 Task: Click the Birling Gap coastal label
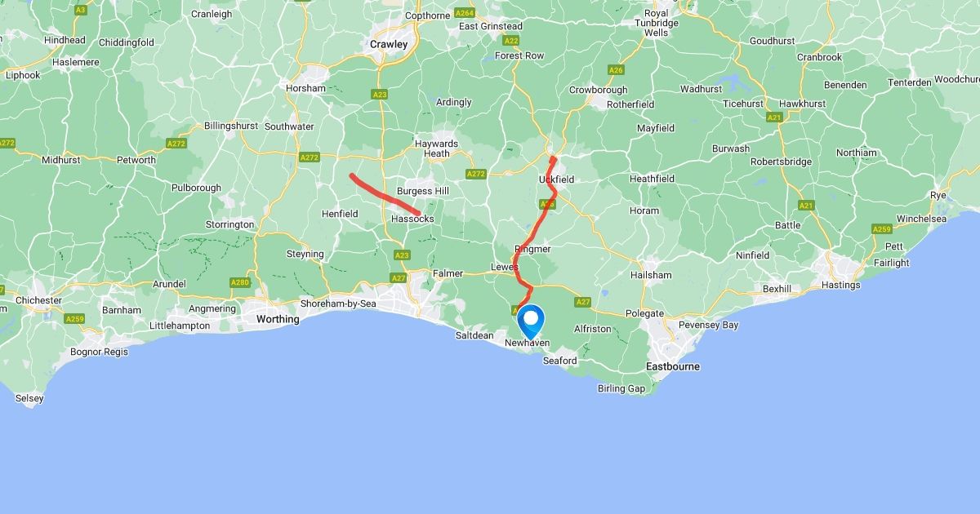[x=621, y=389]
